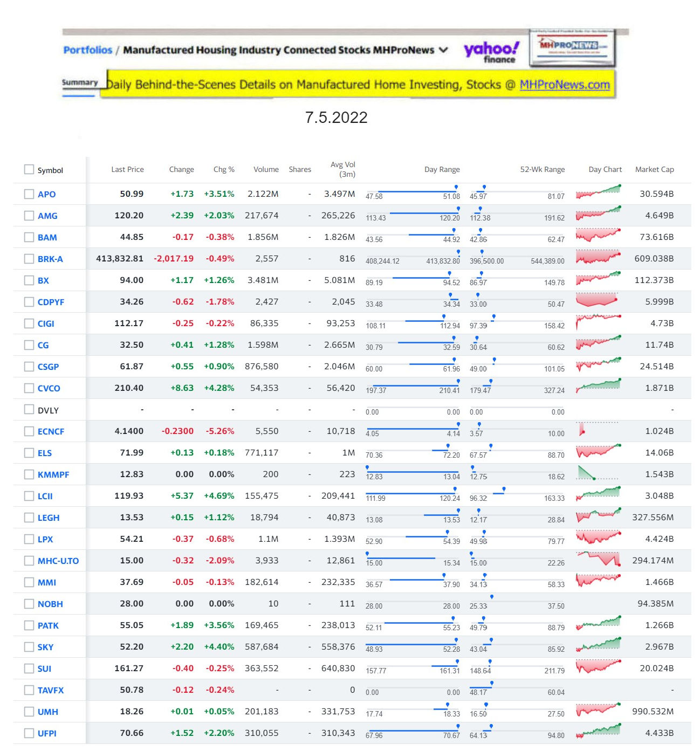Viewport: 700px width, 751px height.
Task: Sort by Change column header
Action: [181, 169]
